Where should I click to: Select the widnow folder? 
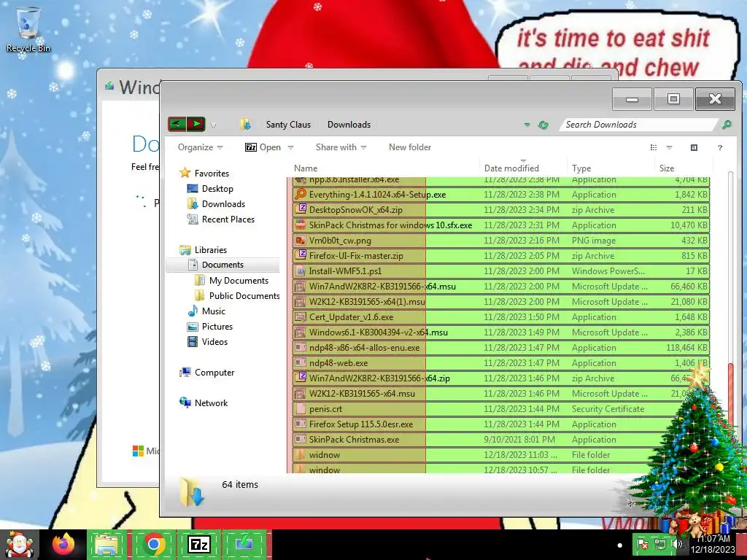click(500, 455)
